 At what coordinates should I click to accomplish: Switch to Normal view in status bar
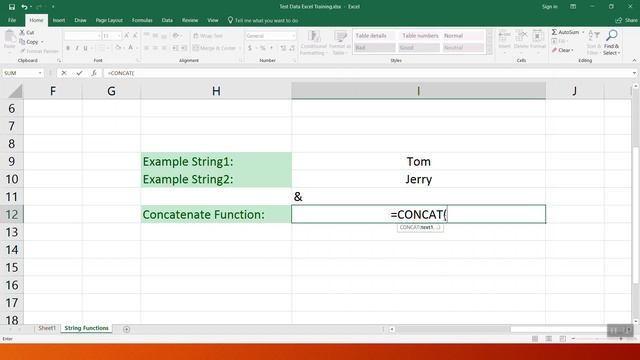535,339
